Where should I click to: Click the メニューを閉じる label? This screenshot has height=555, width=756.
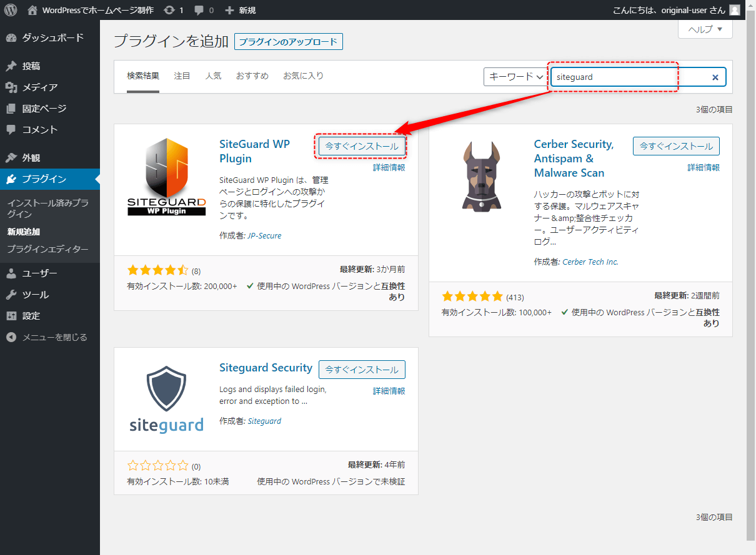coord(55,337)
